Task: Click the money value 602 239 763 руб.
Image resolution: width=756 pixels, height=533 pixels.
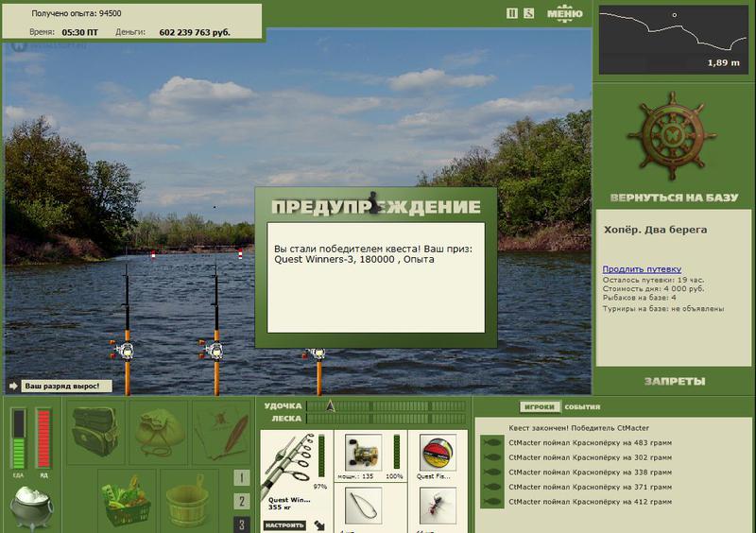Action: [195, 32]
